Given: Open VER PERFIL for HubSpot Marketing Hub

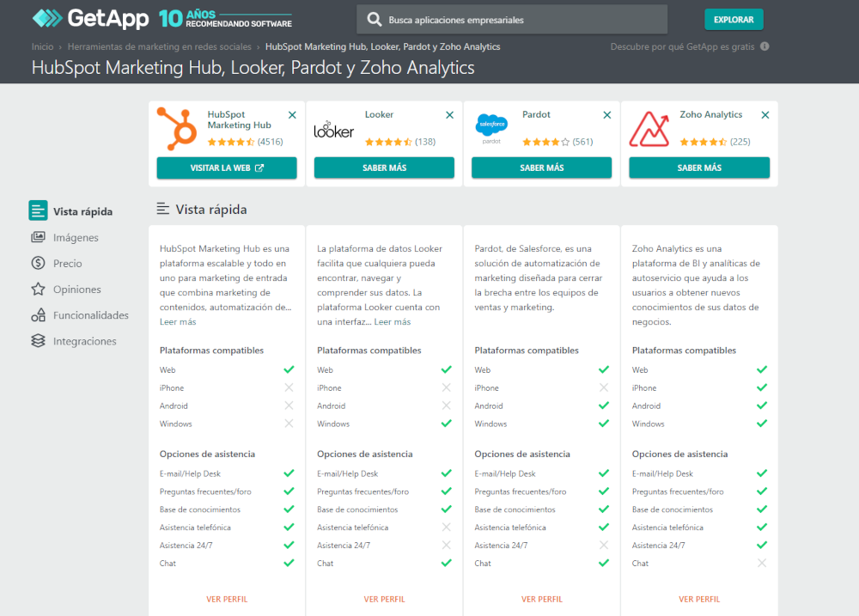Looking at the screenshot, I should click(x=227, y=599).
